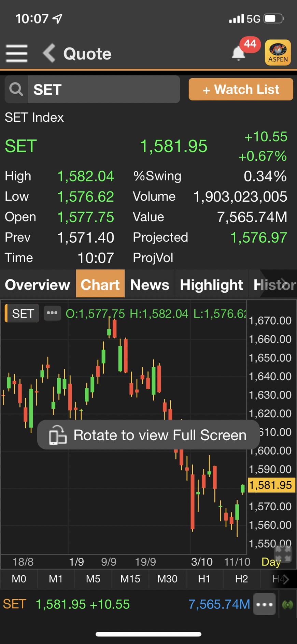Tap the Prev value 1,571.40

point(85,238)
